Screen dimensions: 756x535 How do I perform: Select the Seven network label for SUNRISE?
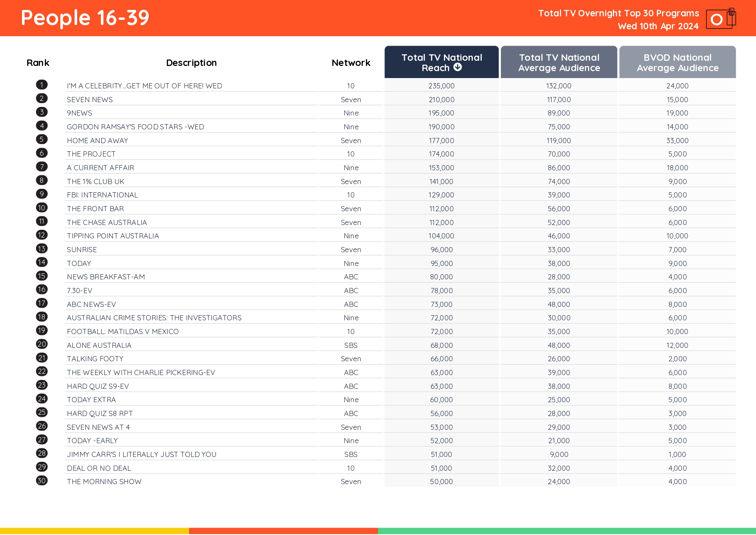click(x=350, y=249)
